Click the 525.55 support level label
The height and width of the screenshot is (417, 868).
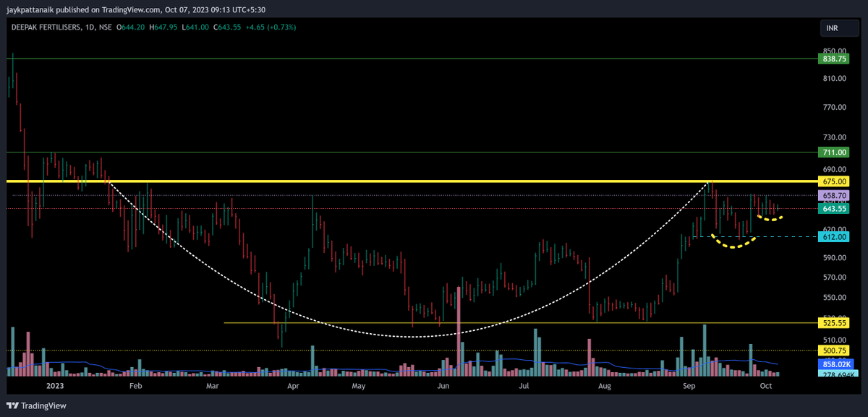point(835,323)
